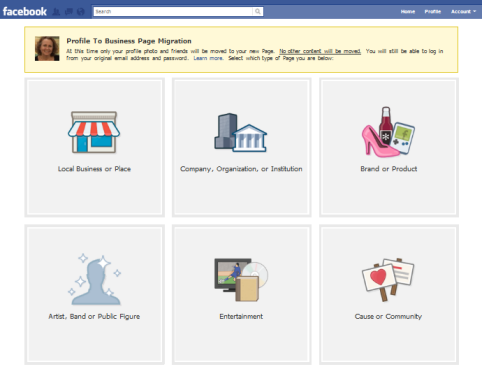
Task: Expand the Account dropdown menu
Action: (x=463, y=11)
